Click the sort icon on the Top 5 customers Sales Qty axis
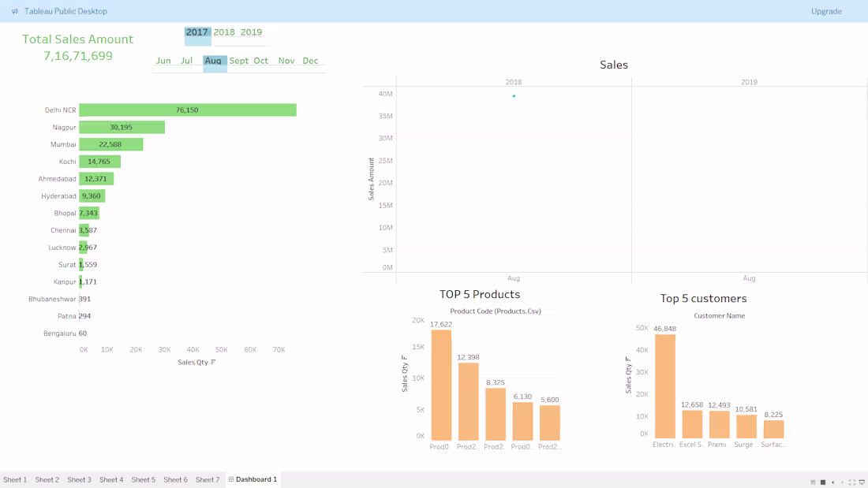Image resolution: width=868 pixels, height=488 pixels. 628,359
